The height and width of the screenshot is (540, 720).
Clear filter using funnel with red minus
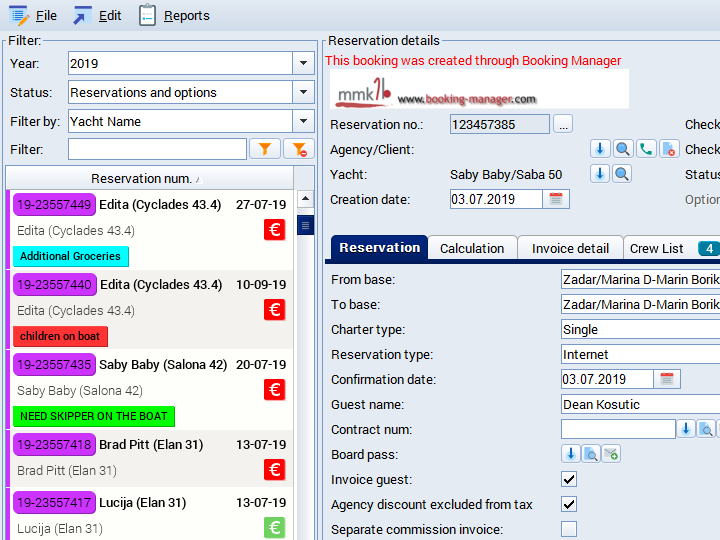click(x=298, y=149)
